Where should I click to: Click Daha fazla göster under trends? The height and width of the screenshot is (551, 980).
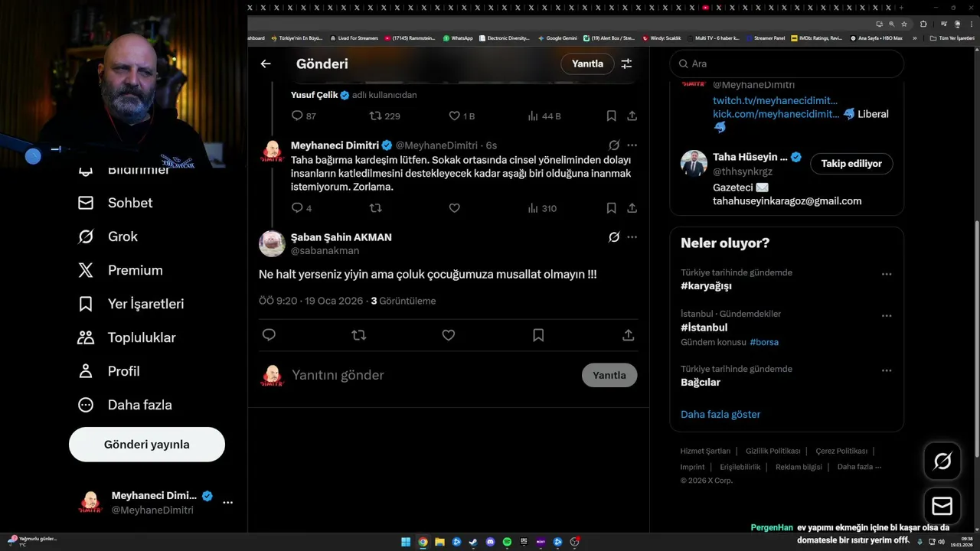click(720, 414)
